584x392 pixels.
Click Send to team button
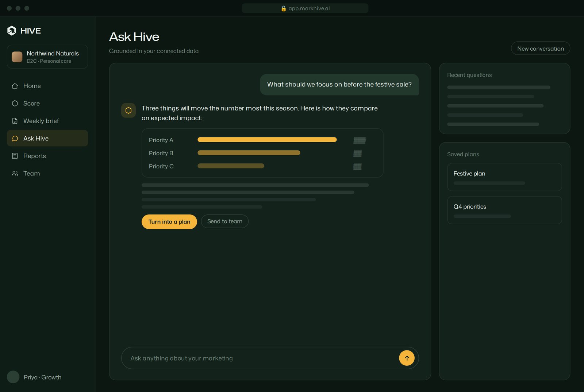(x=225, y=221)
